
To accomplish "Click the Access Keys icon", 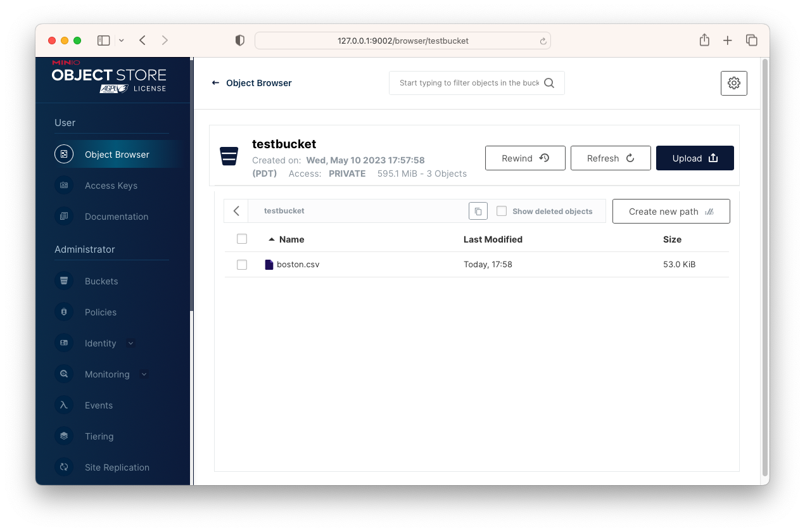I will [x=64, y=186].
